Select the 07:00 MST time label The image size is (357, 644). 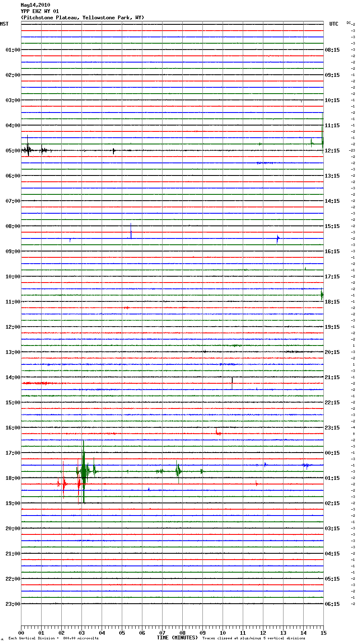(x=13, y=201)
